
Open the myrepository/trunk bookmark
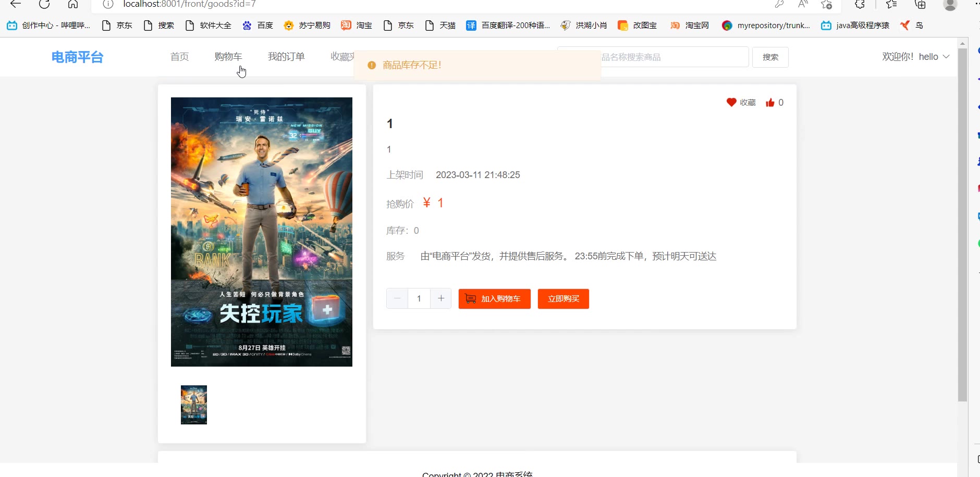[x=766, y=25]
